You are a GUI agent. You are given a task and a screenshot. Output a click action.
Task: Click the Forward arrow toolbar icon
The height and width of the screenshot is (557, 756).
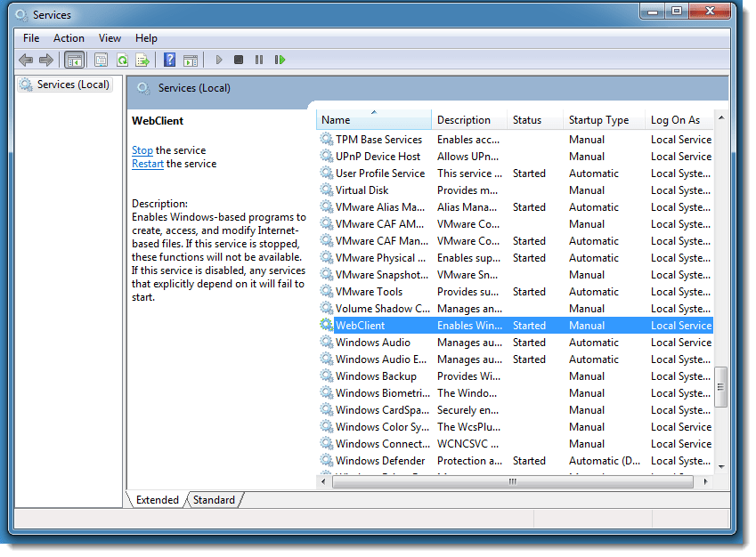point(46,60)
